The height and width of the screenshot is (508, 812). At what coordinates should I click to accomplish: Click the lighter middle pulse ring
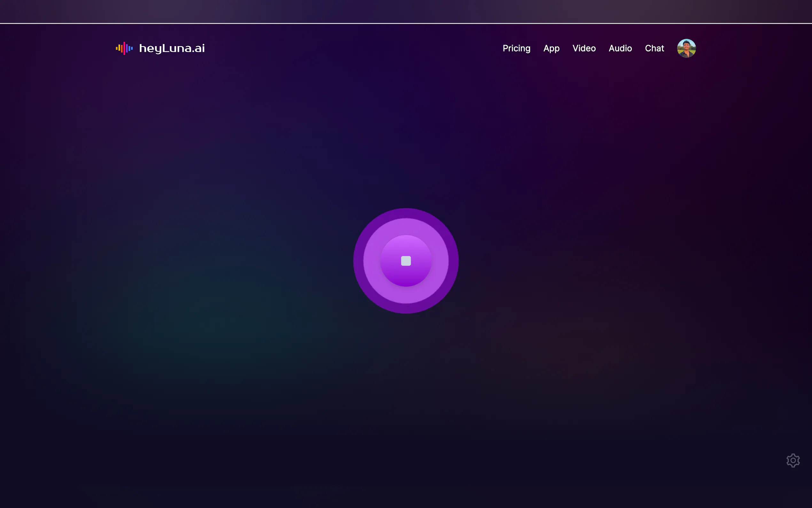coord(406,227)
